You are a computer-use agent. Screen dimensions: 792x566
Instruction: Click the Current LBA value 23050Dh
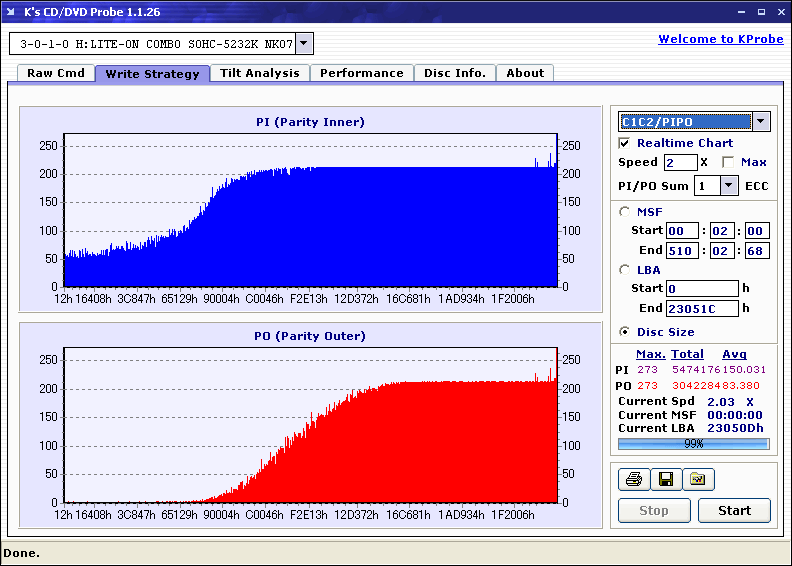[x=735, y=428]
